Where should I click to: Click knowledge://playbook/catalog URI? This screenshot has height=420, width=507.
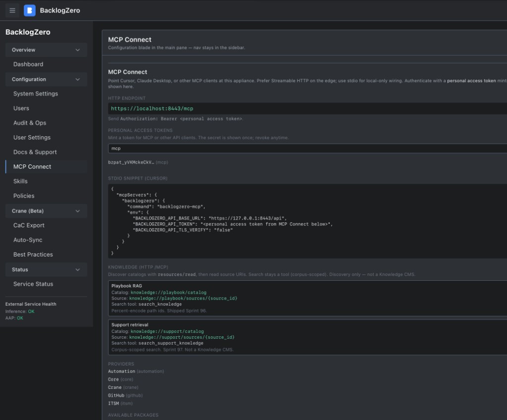click(x=168, y=293)
